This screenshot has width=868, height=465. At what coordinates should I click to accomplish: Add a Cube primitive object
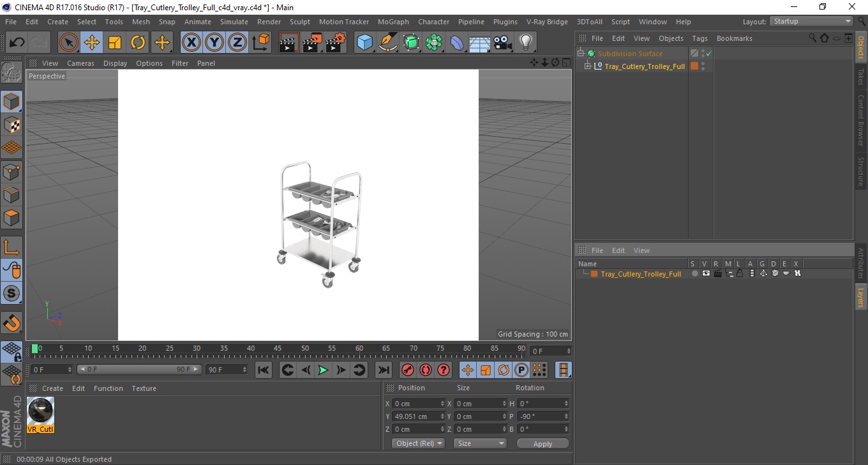364,43
